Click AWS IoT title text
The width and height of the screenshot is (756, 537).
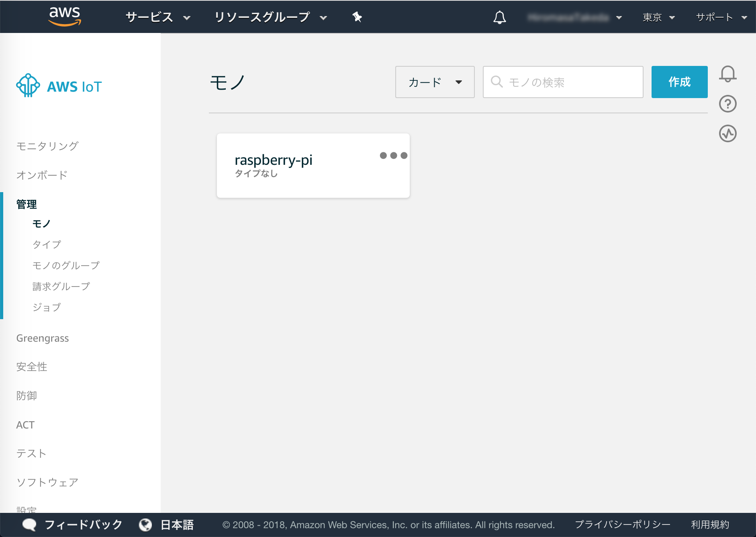click(74, 87)
